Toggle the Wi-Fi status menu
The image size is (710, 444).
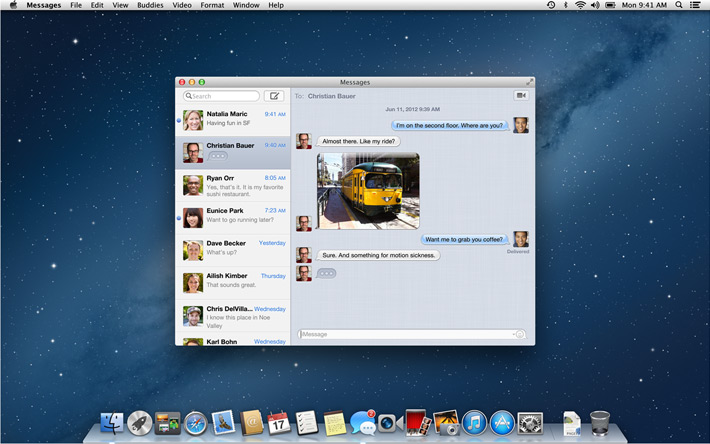[581, 5]
